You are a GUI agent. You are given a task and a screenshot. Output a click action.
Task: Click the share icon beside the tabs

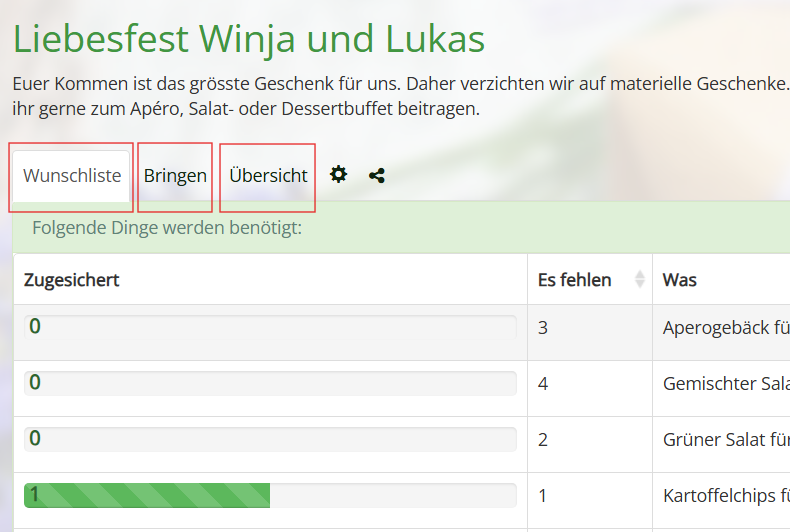[x=377, y=176]
